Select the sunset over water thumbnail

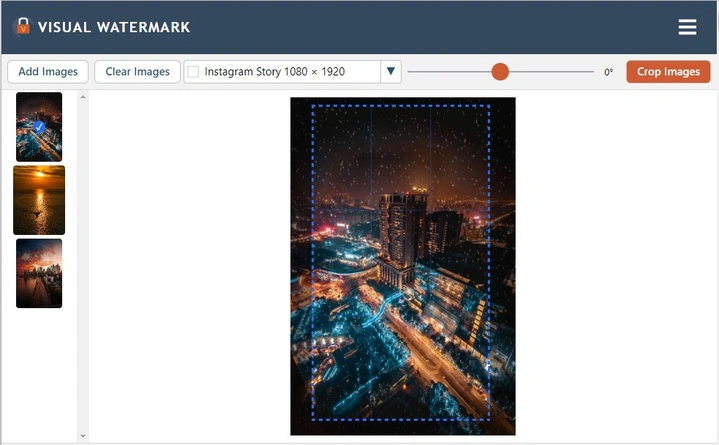(39, 200)
